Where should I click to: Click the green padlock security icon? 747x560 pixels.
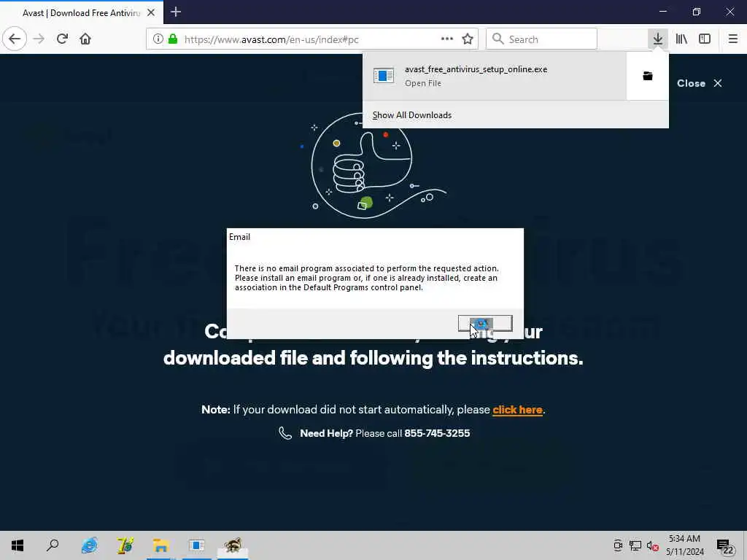tap(173, 39)
